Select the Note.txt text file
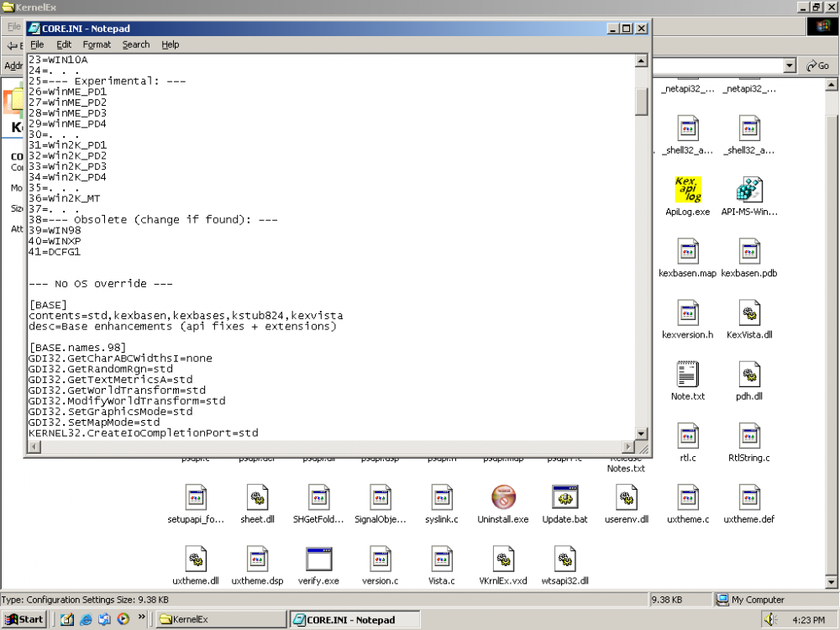840x630 pixels. coord(687,374)
